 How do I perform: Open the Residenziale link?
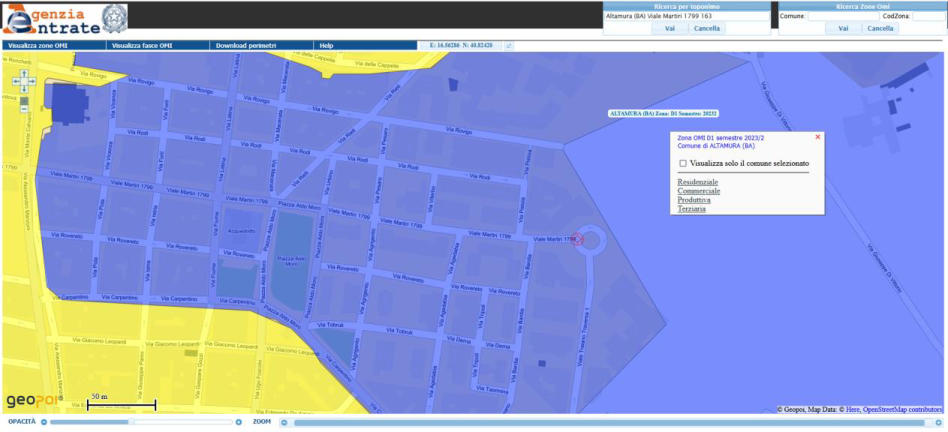pos(697,182)
